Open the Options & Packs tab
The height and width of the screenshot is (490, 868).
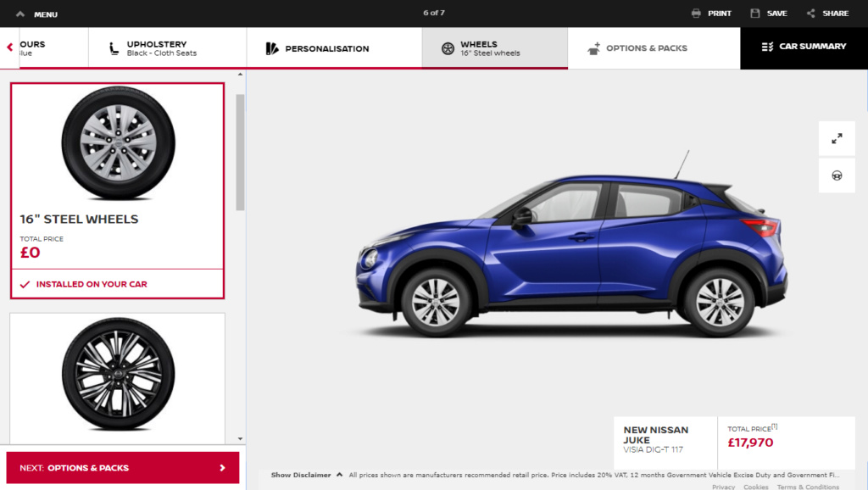654,48
